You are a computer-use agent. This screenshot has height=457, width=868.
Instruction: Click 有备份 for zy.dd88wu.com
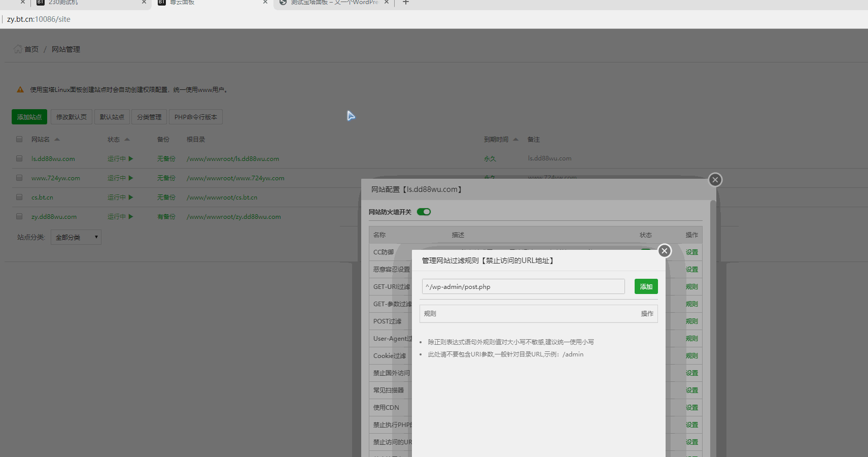tap(166, 217)
